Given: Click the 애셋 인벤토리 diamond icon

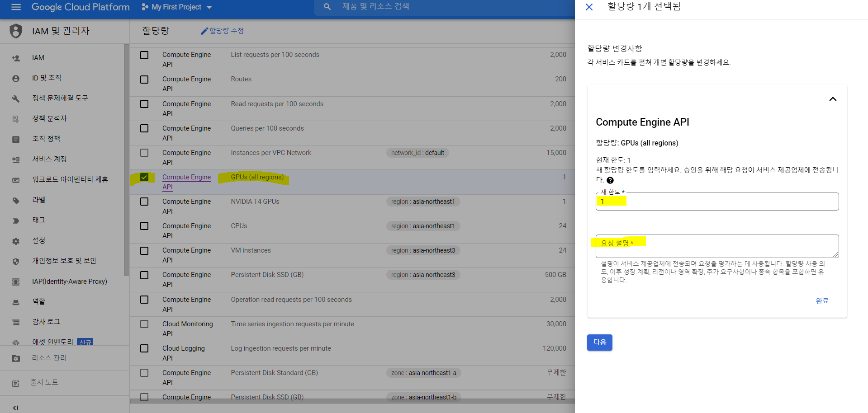Looking at the screenshot, I should click(16, 343).
